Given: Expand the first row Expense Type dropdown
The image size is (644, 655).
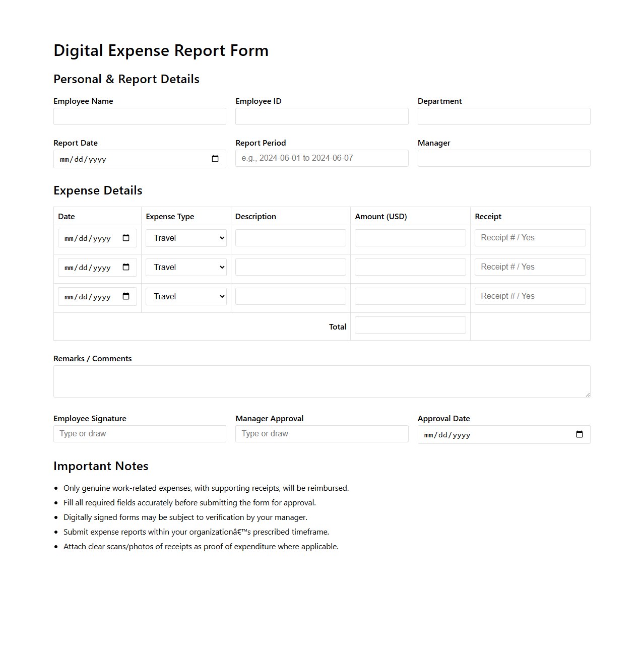Looking at the screenshot, I should (186, 238).
